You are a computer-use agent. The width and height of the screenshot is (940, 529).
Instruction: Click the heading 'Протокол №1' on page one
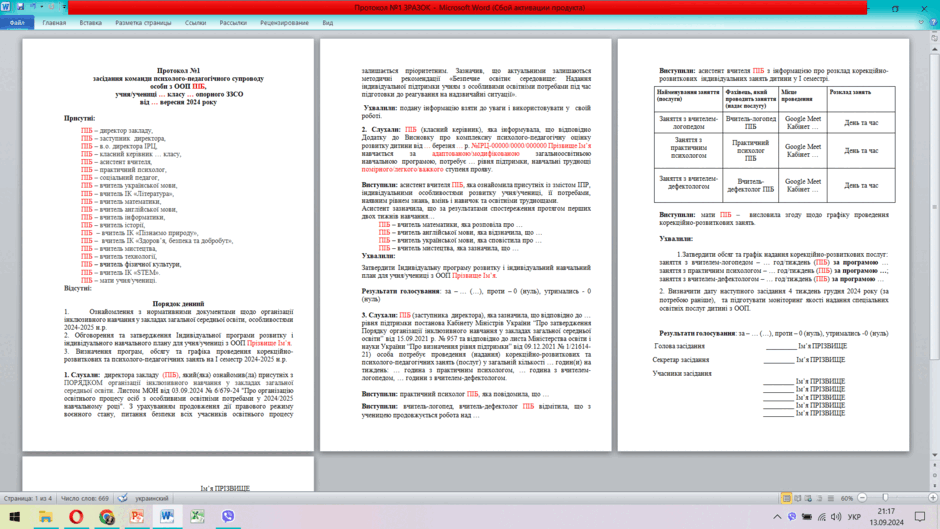[178, 71]
